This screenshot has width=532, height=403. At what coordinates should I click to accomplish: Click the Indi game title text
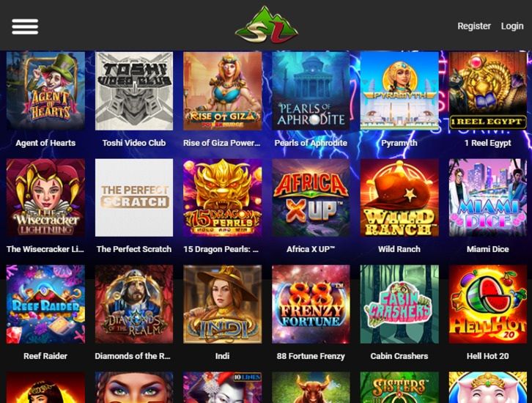pyautogui.click(x=222, y=356)
